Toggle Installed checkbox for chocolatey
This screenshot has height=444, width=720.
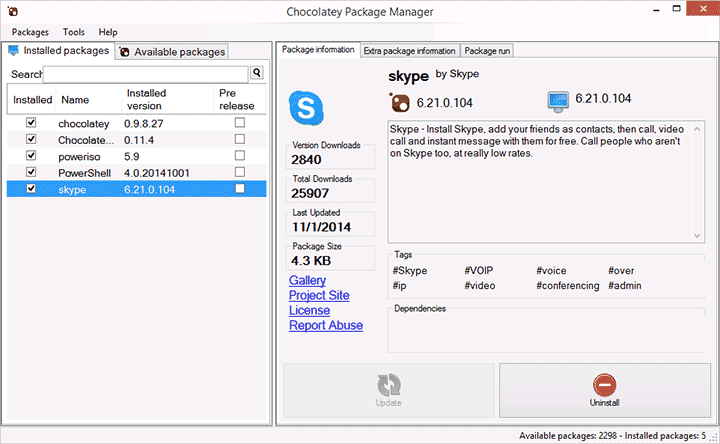31,123
